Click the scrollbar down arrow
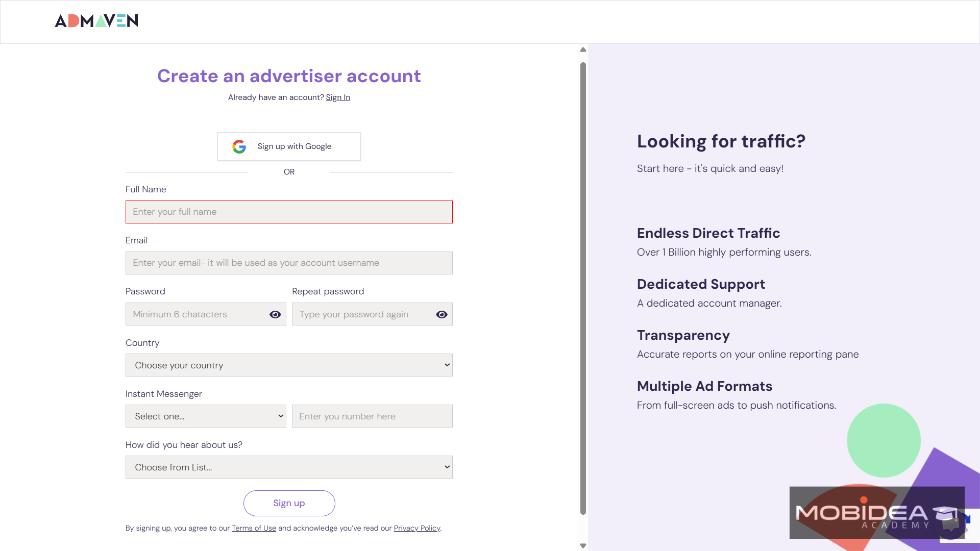Screen dimensions: 980x551 [x=583, y=546]
